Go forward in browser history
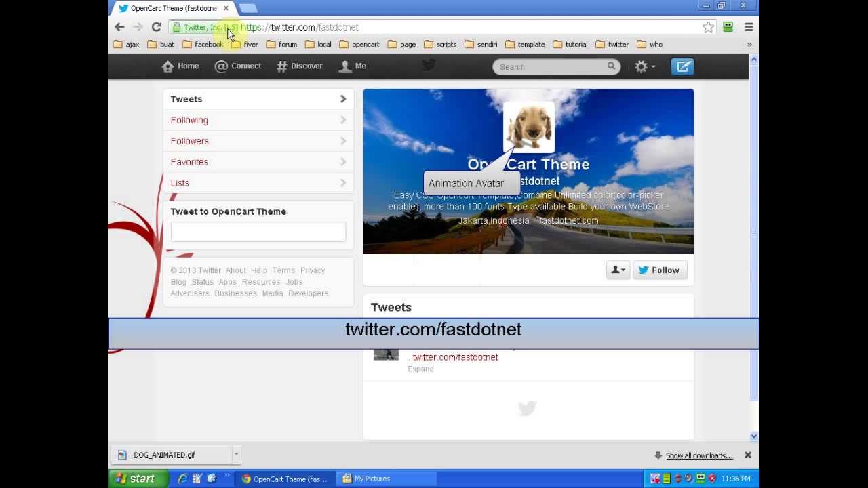This screenshot has width=868, height=488. pyautogui.click(x=138, y=27)
